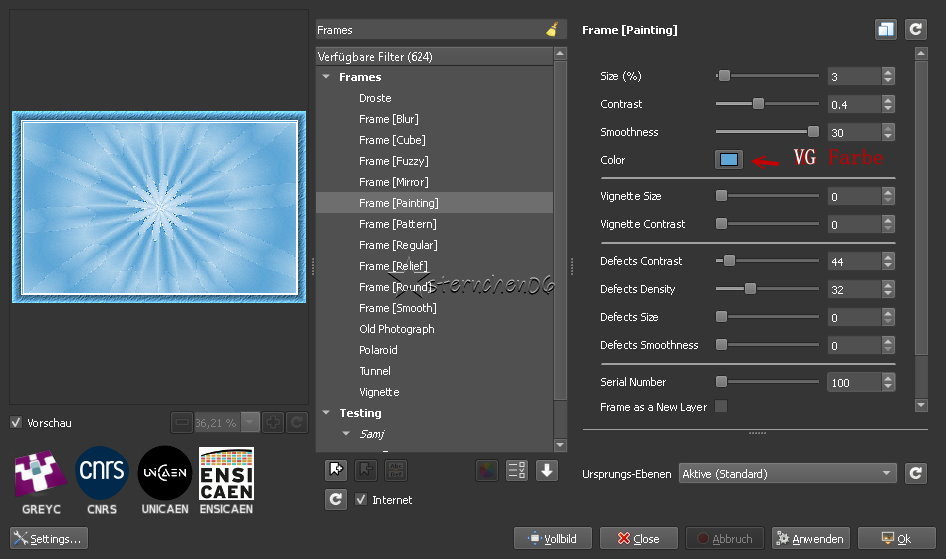Enable Frame as a New Layer checkbox
This screenshot has width=946, height=559.
click(x=721, y=407)
